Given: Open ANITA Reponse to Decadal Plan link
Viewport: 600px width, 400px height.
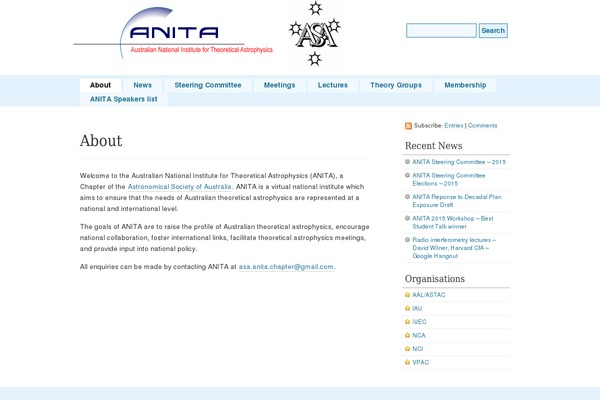Looking at the screenshot, I should [457, 201].
